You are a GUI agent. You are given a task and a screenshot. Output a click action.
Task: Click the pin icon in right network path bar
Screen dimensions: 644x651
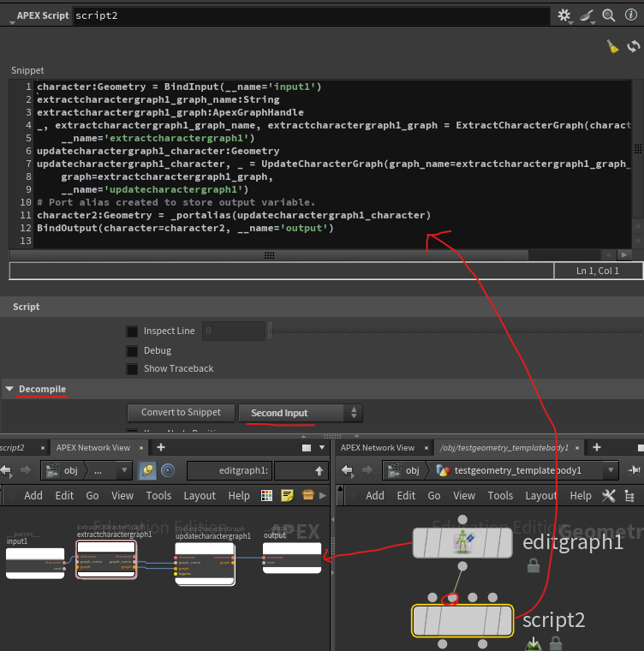click(x=634, y=470)
